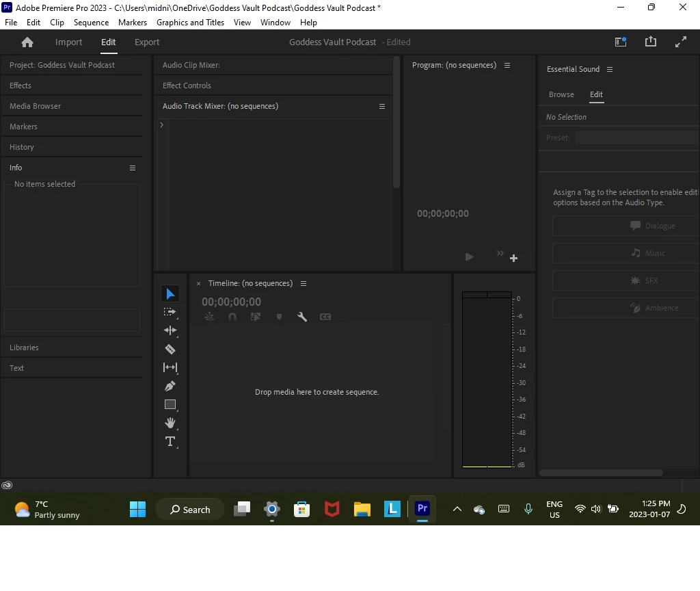Open the File menu
Screen dimensions: 700x591
click(11, 23)
